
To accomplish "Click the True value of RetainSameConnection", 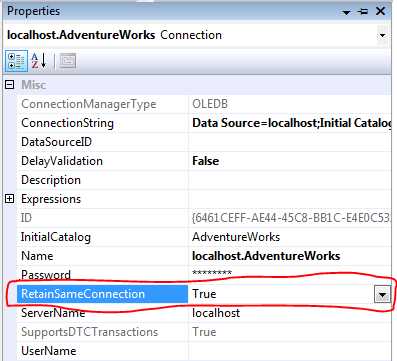I will 204,294.
